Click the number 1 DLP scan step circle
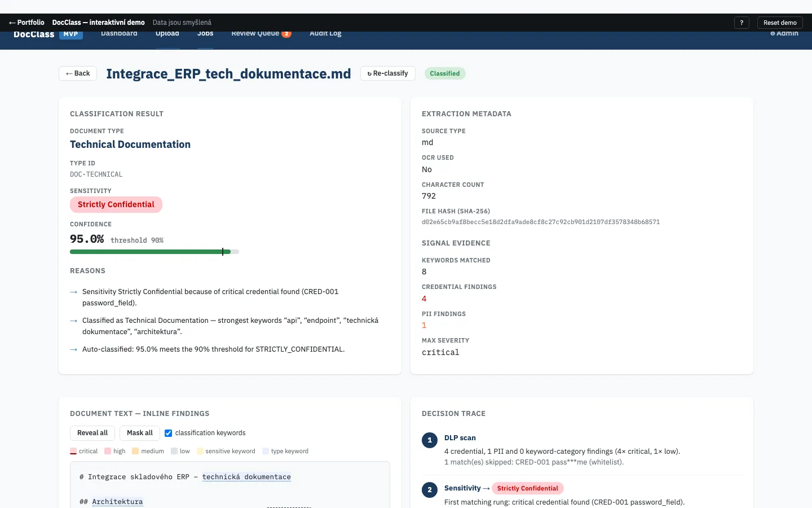The width and height of the screenshot is (812, 508). click(430, 440)
